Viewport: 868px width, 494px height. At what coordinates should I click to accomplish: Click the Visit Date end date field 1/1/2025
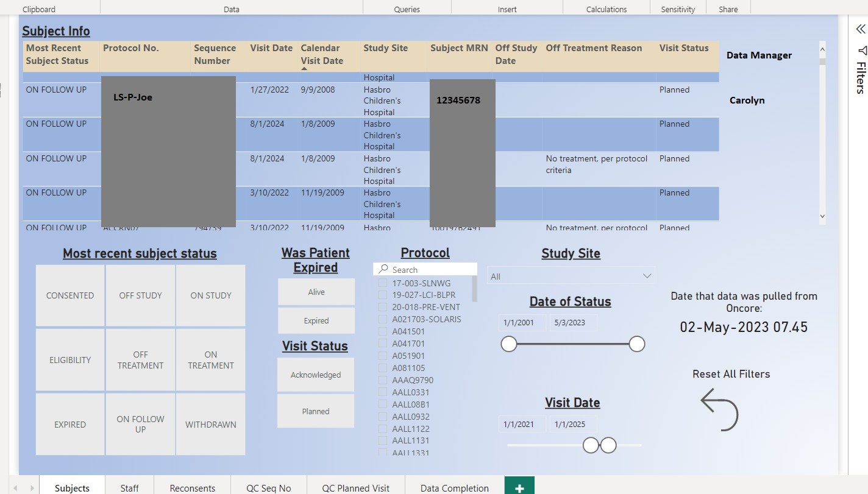click(x=573, y=424)
